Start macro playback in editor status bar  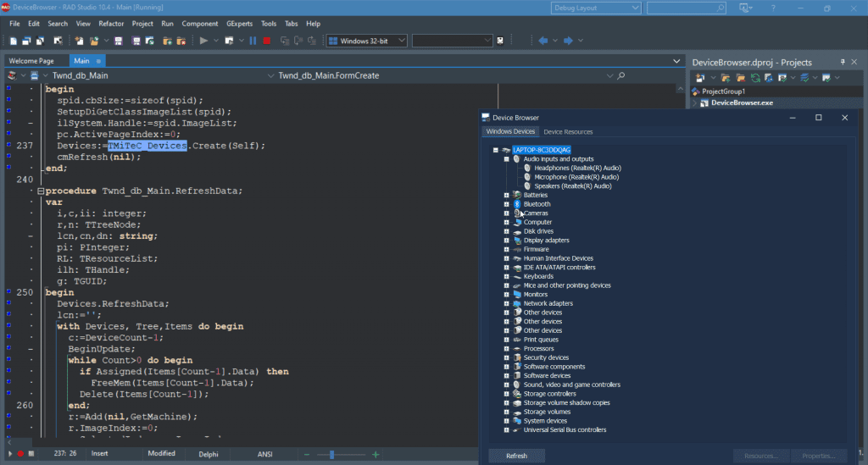point(9,453)
